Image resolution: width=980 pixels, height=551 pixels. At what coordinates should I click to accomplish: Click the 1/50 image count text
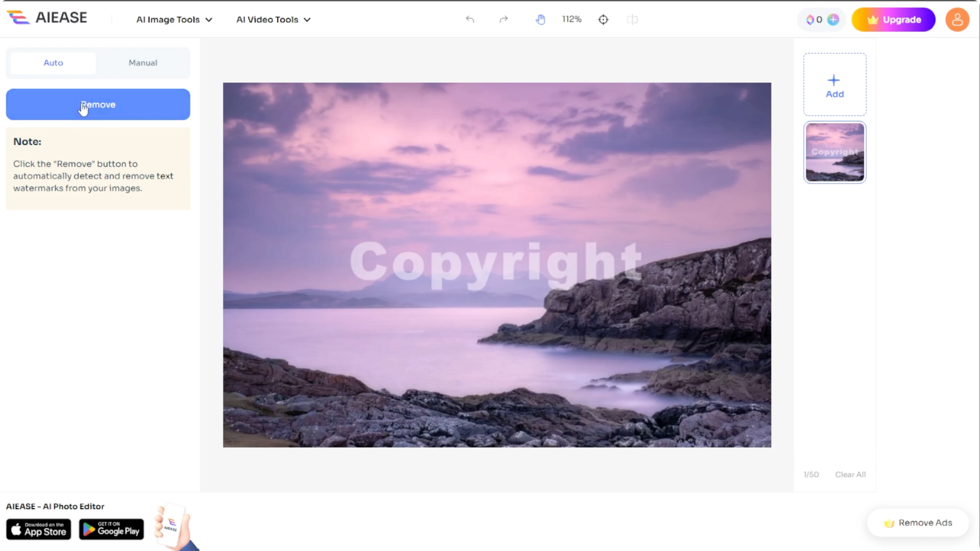(x=811, y=475)
